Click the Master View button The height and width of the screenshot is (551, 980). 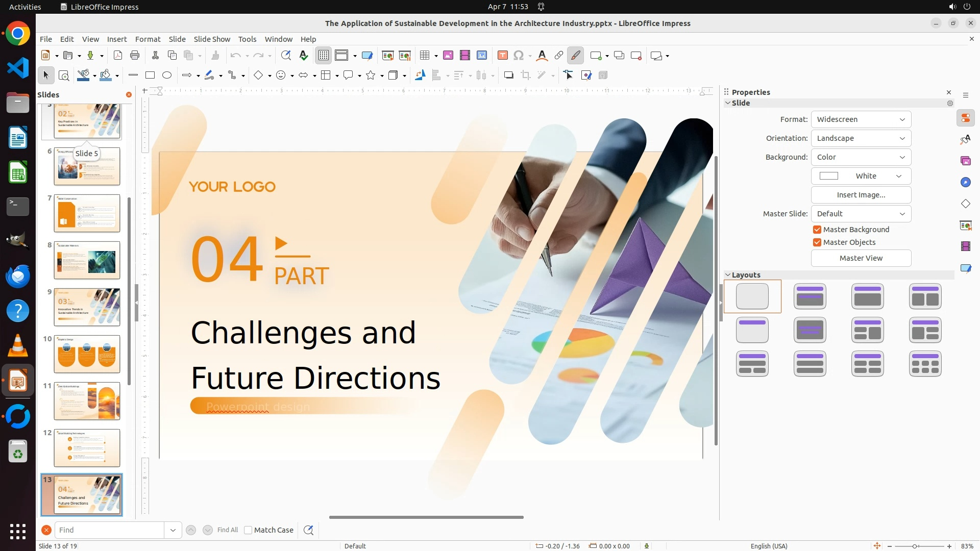click(861, 258)
